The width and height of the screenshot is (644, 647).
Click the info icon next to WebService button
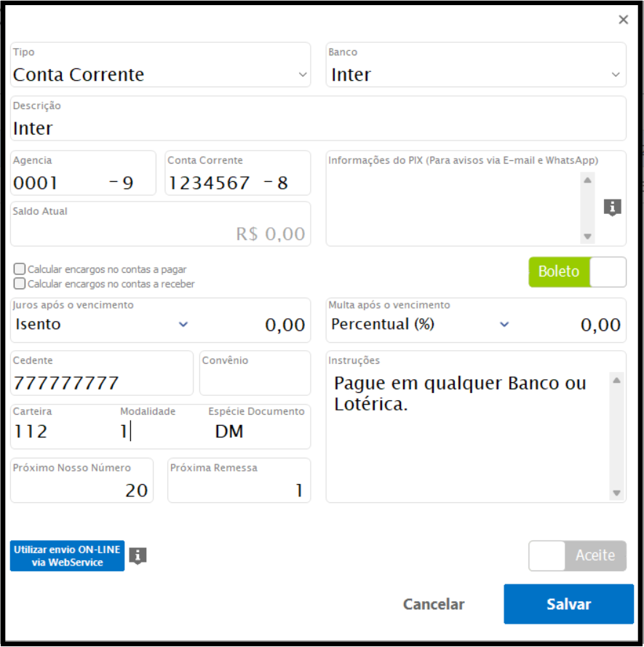[138, 556]
